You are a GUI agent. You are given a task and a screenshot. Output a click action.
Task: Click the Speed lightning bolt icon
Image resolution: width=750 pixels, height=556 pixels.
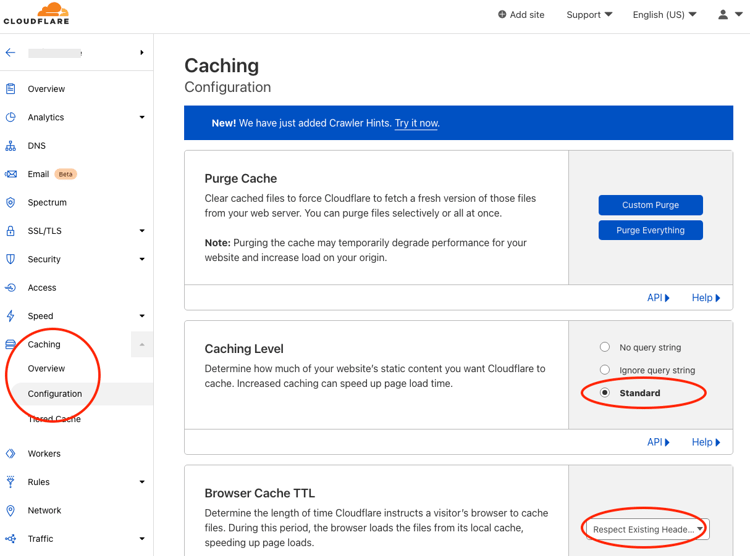[11, 316]
